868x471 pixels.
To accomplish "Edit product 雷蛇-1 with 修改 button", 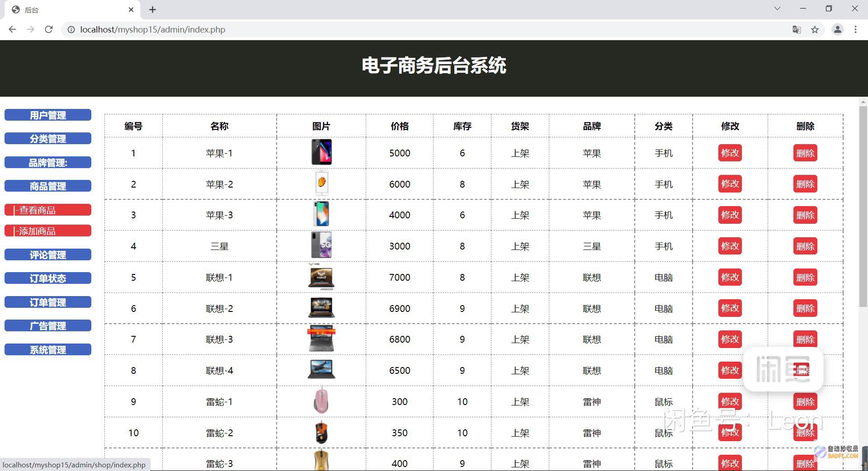I will tap(730, 401).
